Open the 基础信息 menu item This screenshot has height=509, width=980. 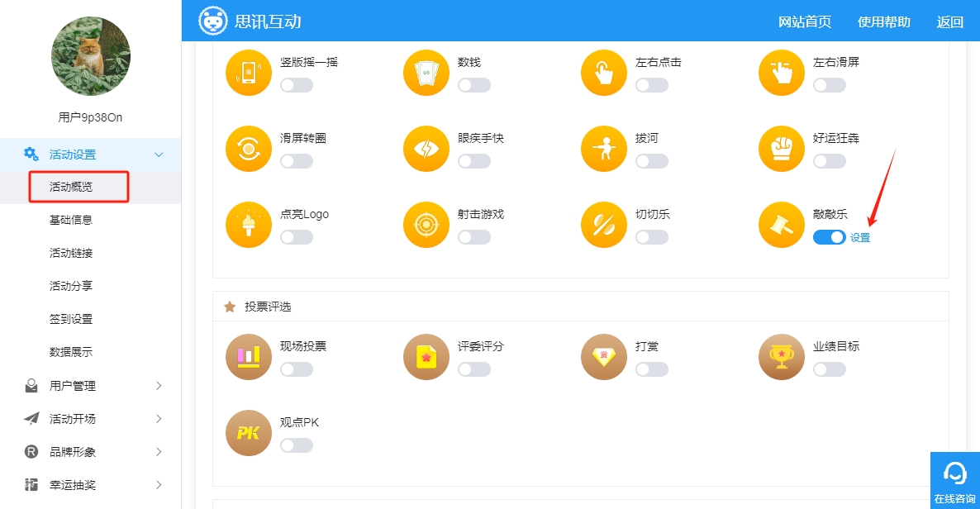71,220
